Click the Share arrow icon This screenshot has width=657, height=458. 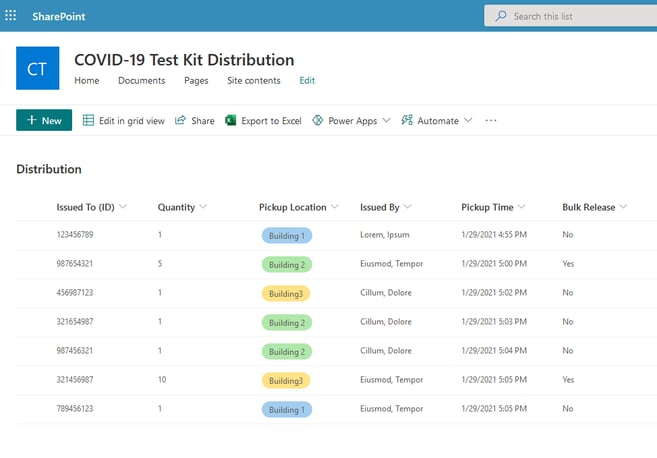tap(180, 120)
